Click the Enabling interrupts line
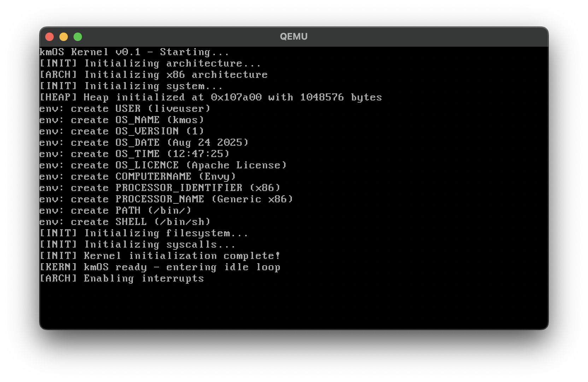Screen dimensions: 588x382 (x=122, y=278)
